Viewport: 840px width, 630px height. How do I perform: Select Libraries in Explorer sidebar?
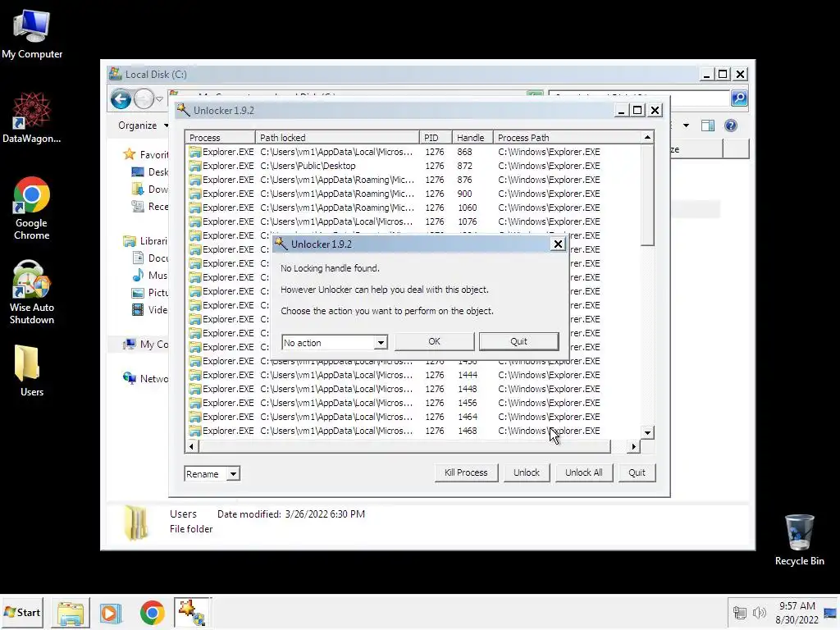(x=146, y=241)
